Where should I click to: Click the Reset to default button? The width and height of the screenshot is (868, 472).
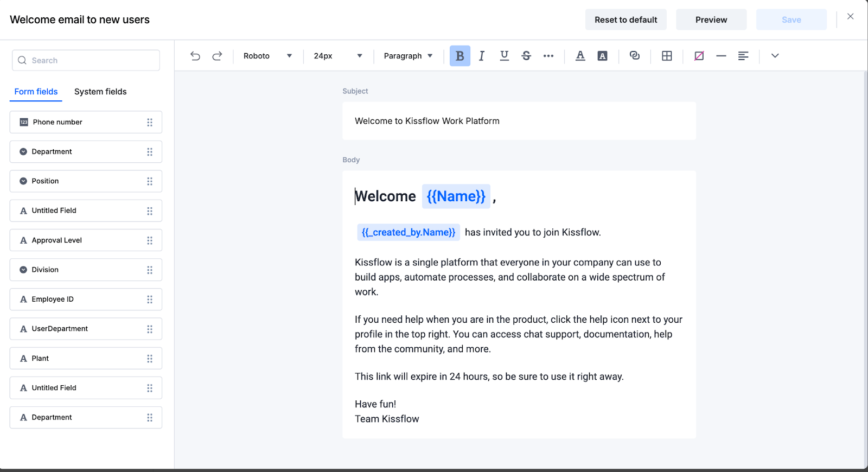(x=626, y=20)
